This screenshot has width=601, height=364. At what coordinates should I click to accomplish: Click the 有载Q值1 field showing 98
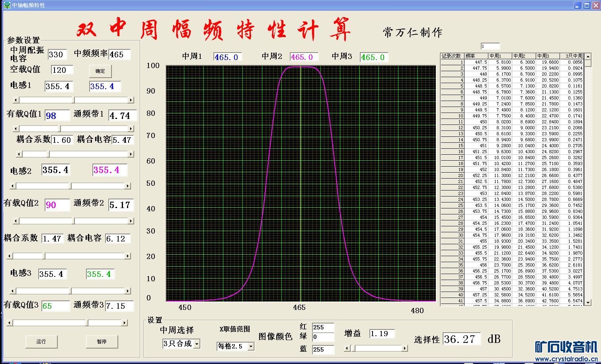[x=57, y=116]
